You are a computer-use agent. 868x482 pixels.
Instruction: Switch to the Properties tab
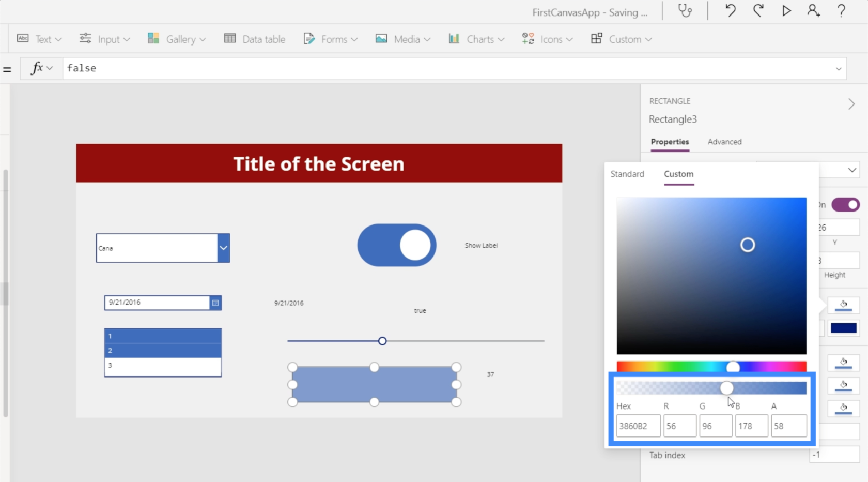[670, 142]
